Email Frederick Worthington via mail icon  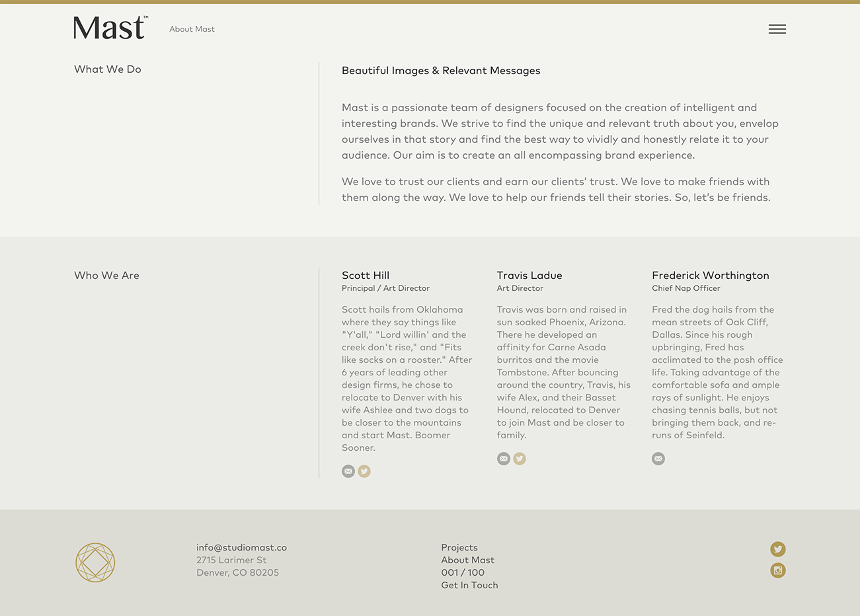(x=658, y=459)
